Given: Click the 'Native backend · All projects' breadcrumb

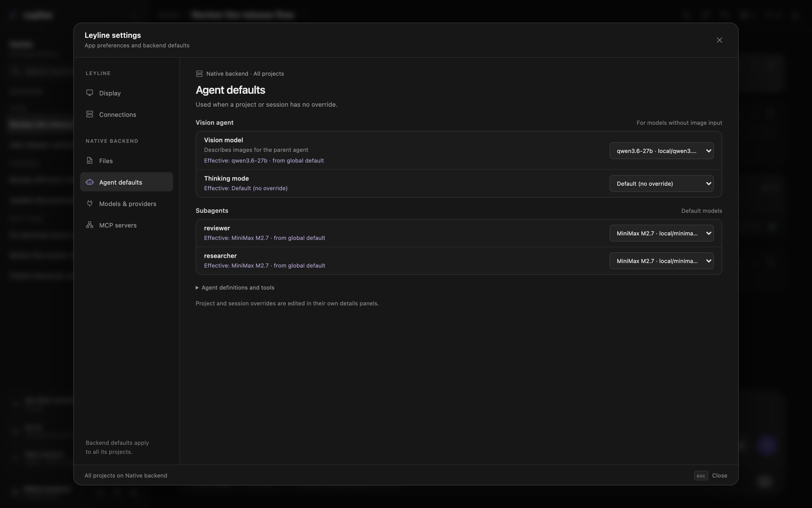Looking at the screenshot, I should coord(245,74).
